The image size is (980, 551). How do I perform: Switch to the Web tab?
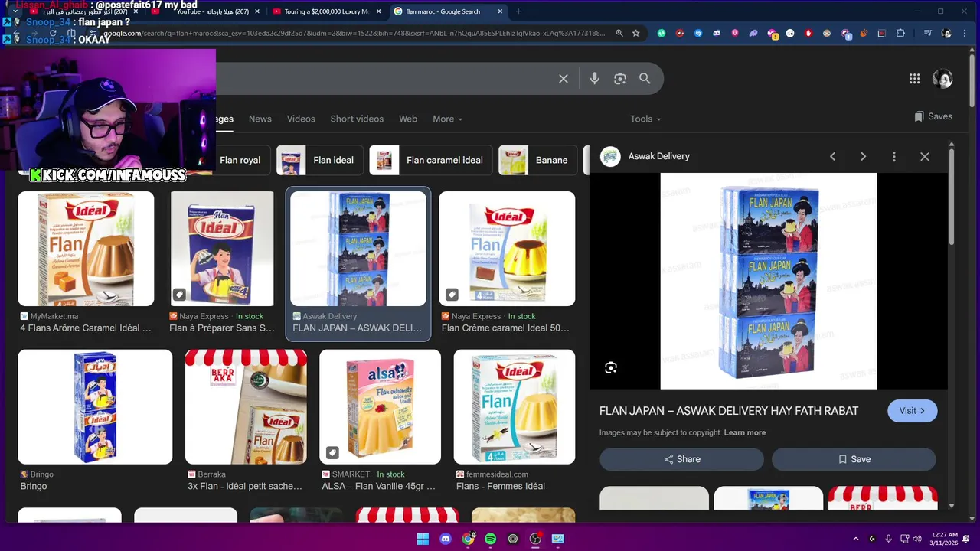(x=408, y=119)
